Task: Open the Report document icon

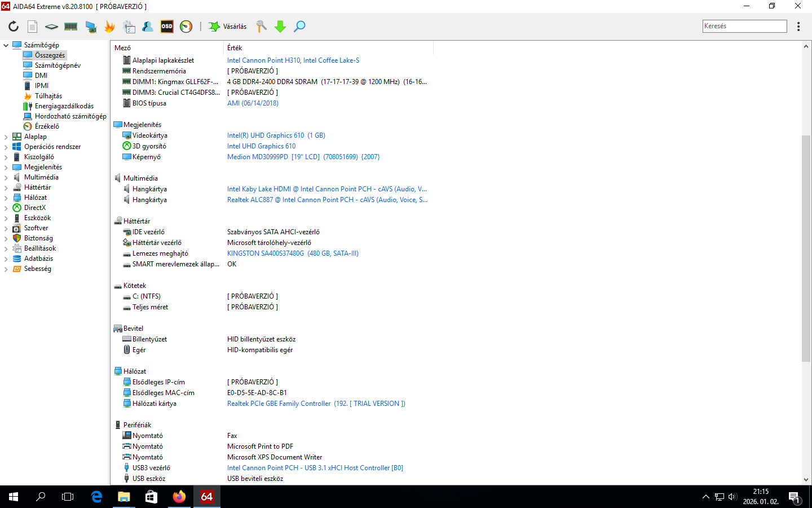Action: (x=33, y=26)
